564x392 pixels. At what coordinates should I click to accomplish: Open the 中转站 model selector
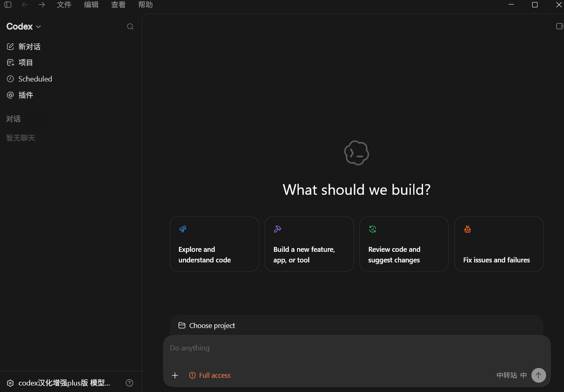click(507, 376)
